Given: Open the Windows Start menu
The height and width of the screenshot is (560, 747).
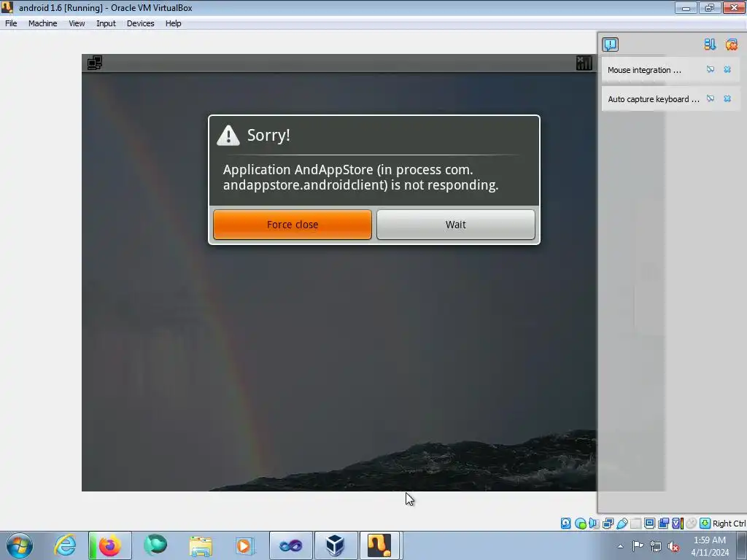Looking at the screenshot, I should click(x=20, y=545).
